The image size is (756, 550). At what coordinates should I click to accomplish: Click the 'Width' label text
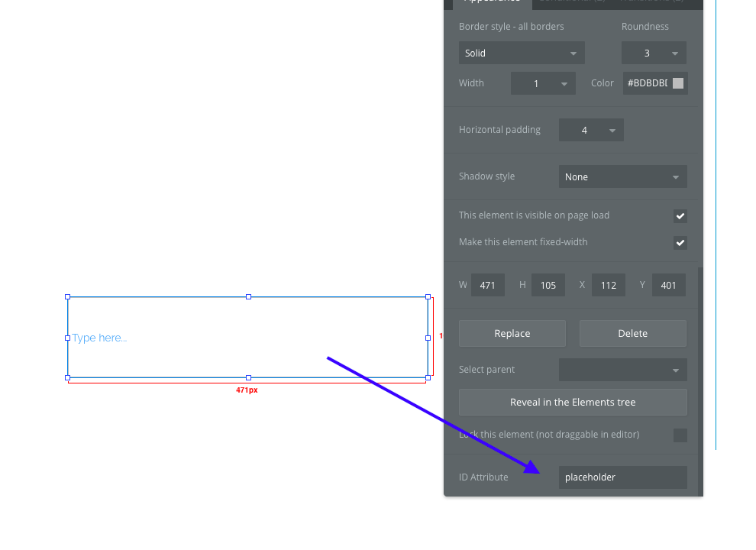471,83
